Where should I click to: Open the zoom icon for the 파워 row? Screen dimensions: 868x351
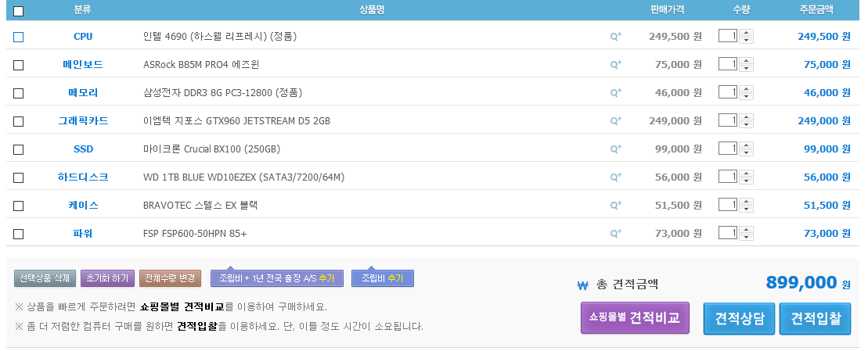615,233
